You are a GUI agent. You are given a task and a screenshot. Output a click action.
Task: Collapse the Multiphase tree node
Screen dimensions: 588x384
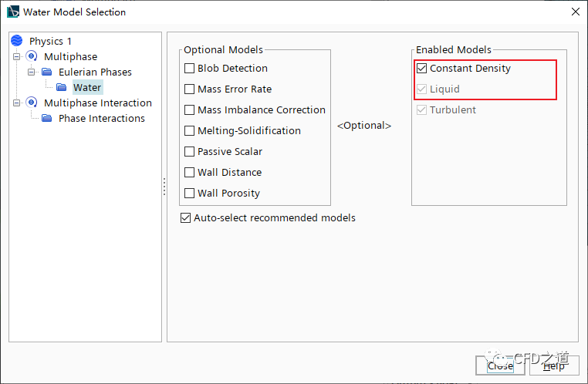pos(17,56)
